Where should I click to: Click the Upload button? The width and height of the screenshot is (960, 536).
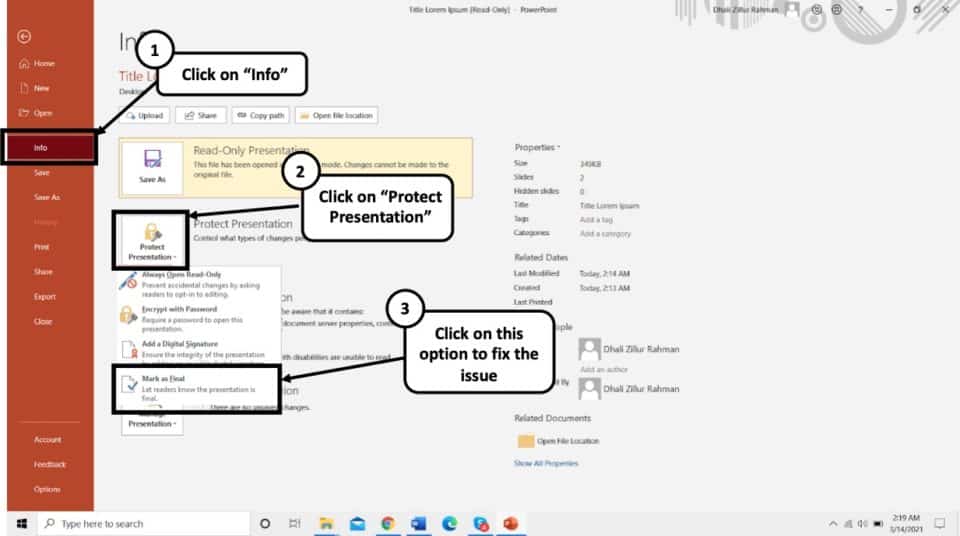click(x=145, y=115)
